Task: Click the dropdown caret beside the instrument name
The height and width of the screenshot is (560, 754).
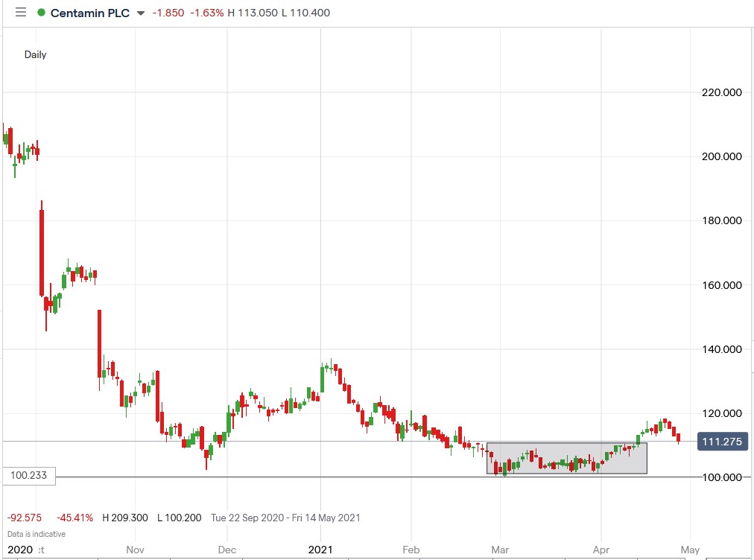Action: (x=141, y=13)
